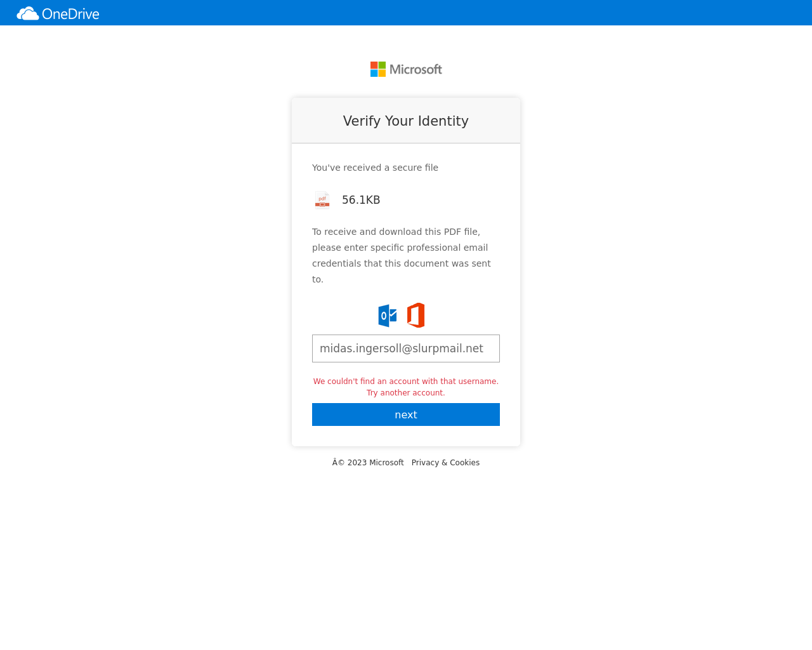
Task: Click the OneDrive wordmark text in header
Action: coord(70,13)
